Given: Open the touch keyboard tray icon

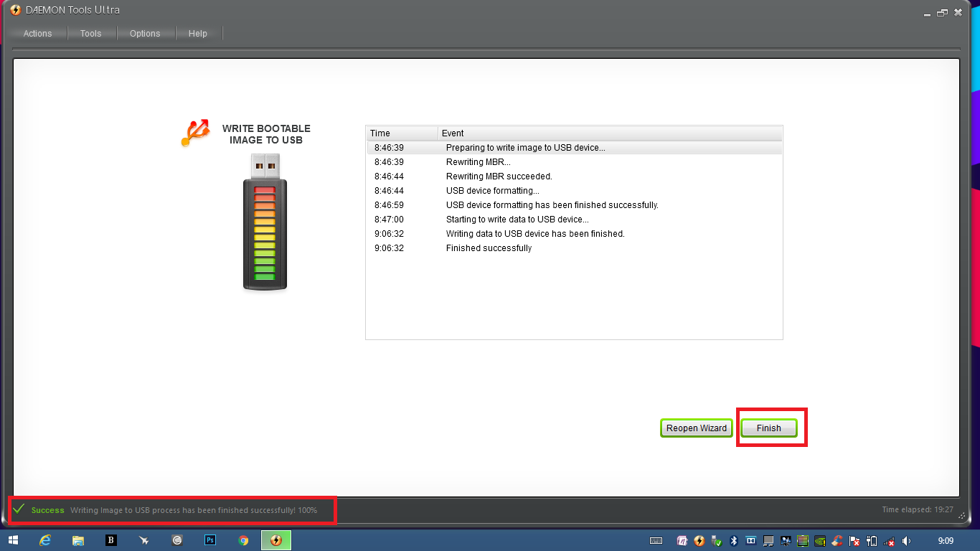Looking at the screenshot, I should click(656, 541).
